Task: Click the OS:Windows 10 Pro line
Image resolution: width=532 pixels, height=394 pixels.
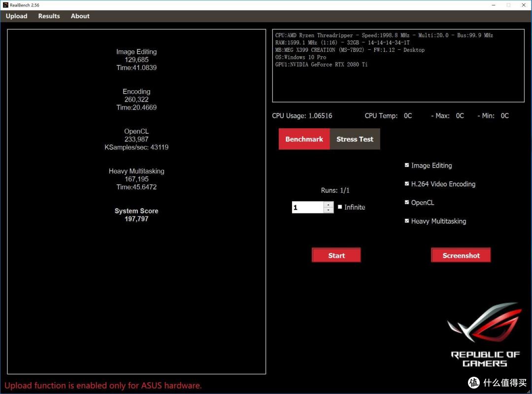Action: (x=300, y=57)
